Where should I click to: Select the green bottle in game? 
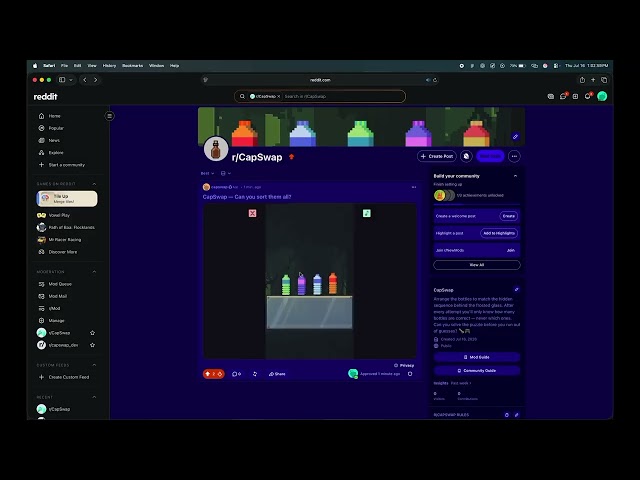[286, 284]
